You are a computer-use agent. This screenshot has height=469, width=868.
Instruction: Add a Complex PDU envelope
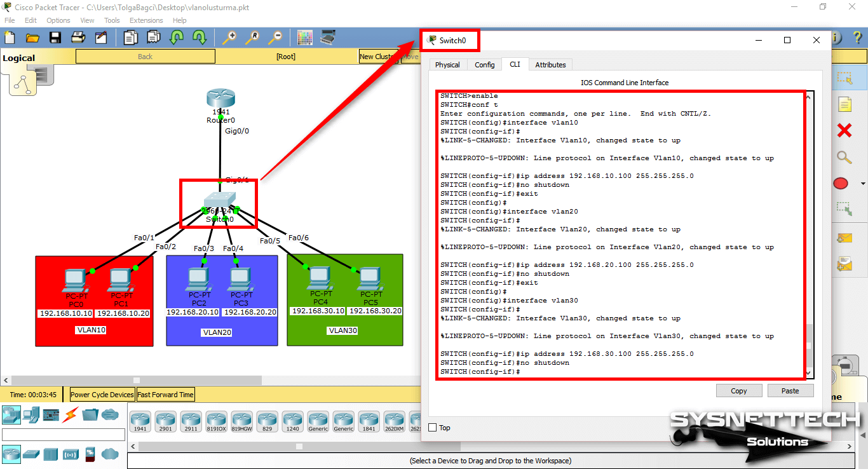click(x=844, y=263)
